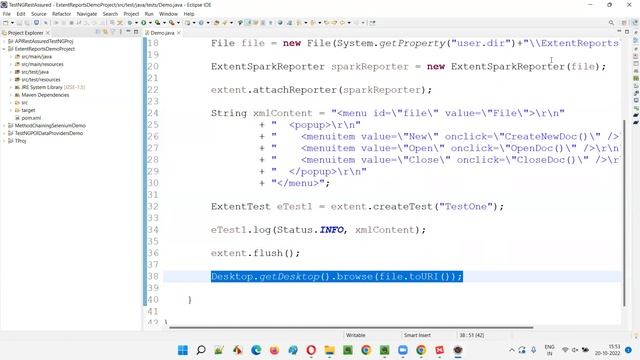Open the clock showing 20-10-2022
This screenshot has width=640, height=360.
608,350
